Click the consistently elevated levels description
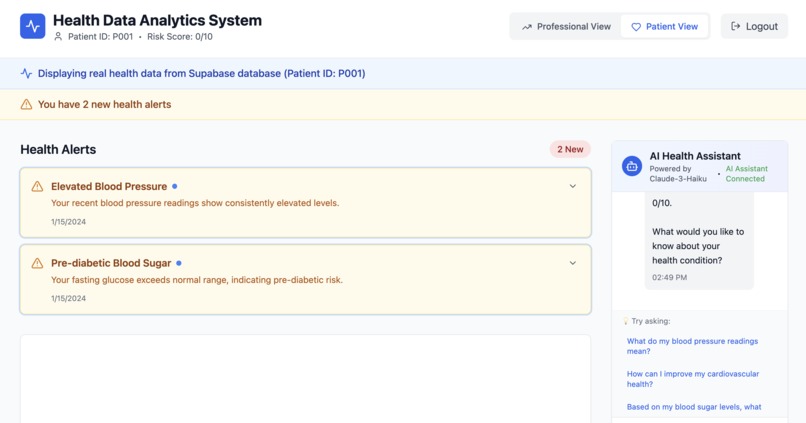The height and width of the screenshot is (423, 806). click(195, 203)
